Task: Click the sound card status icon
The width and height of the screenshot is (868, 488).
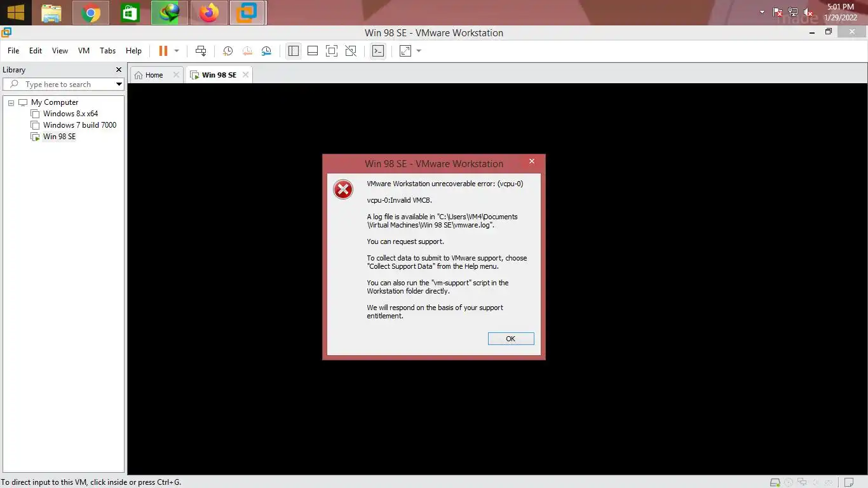Action: coord(815,482)
